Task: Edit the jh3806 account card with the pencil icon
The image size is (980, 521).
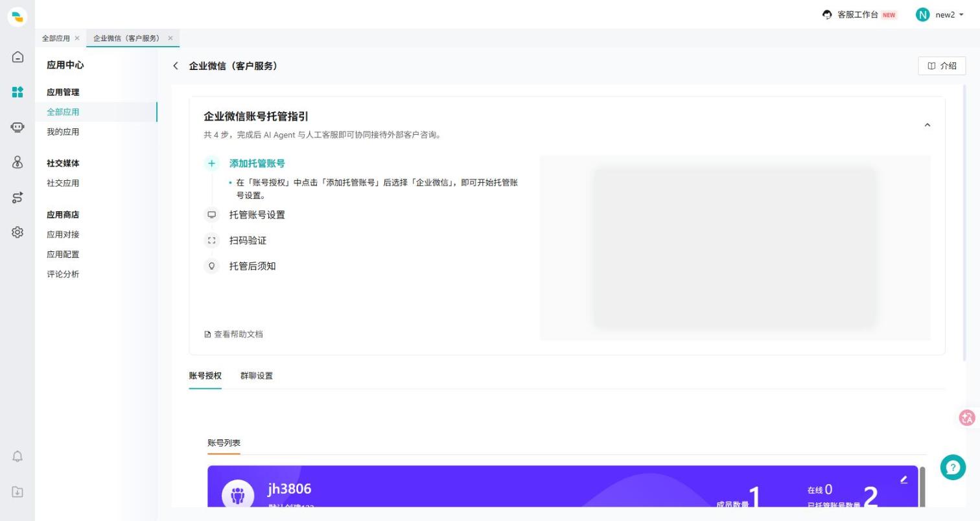Action: [x=904, y=480]
